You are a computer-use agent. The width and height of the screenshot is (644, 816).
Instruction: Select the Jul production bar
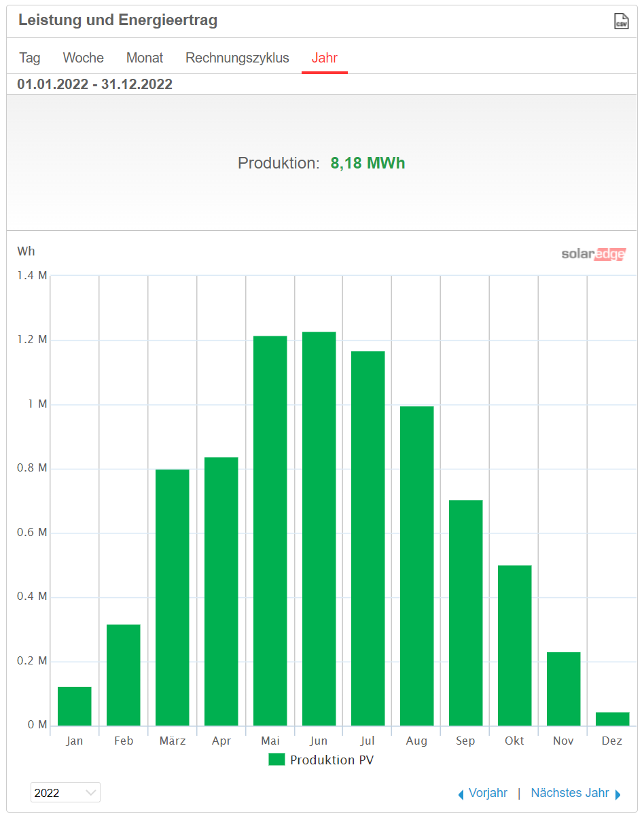tap(368, 538)
